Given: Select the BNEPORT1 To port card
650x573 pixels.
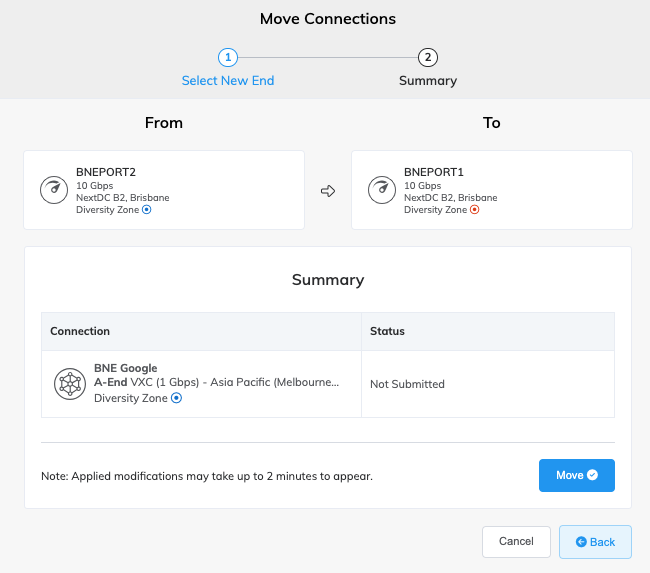Looking at the screenshot, I should (x=492, y=190).
